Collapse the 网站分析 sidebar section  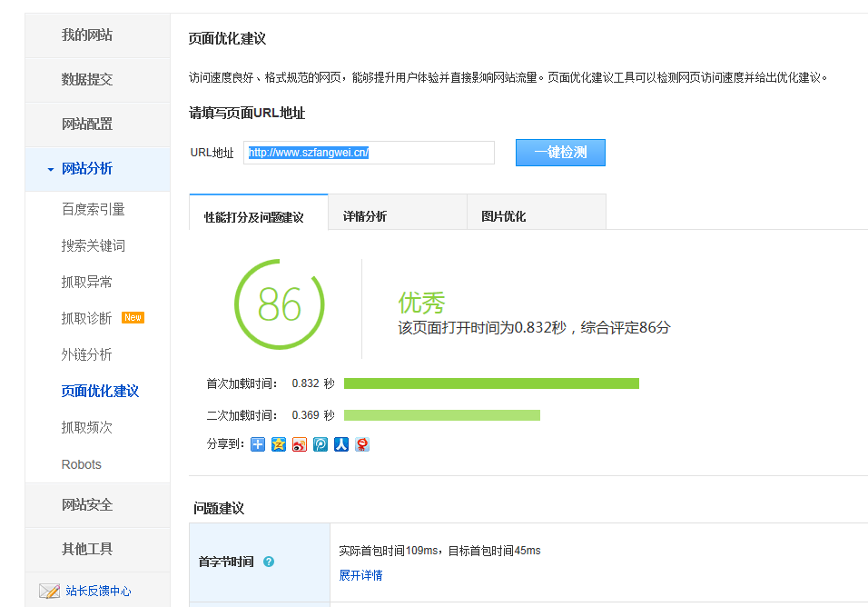(x=87, y=169)
